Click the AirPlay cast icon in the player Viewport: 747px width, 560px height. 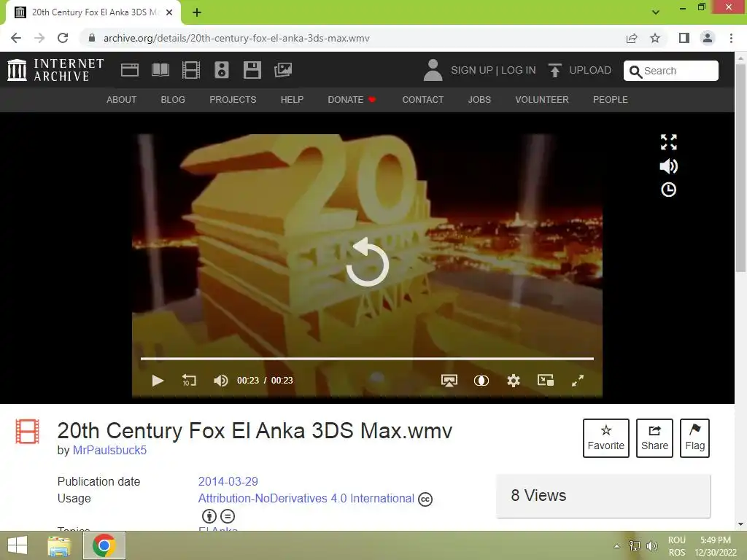coord(449,381)
